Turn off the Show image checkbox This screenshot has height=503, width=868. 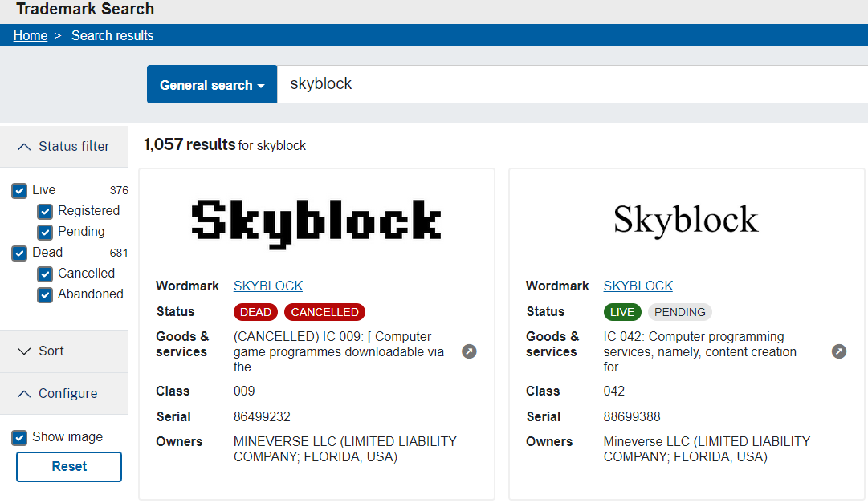click(x=19, y=438)
